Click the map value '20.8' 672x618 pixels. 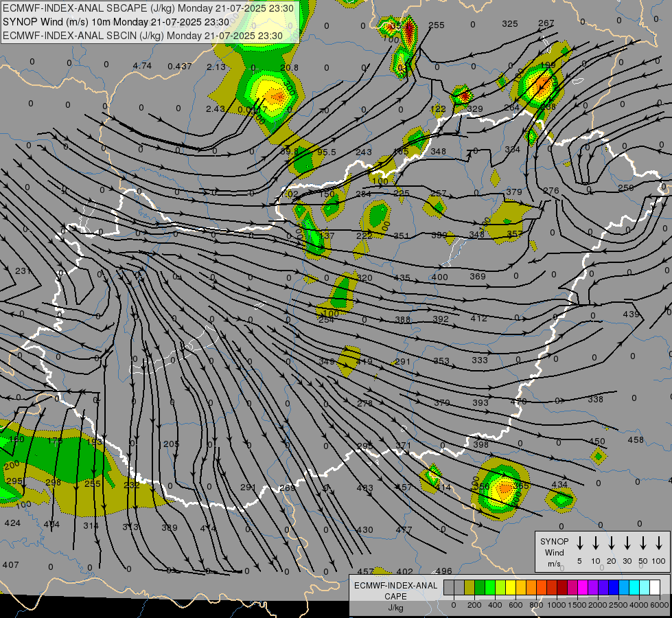click(x=289, y=67)
